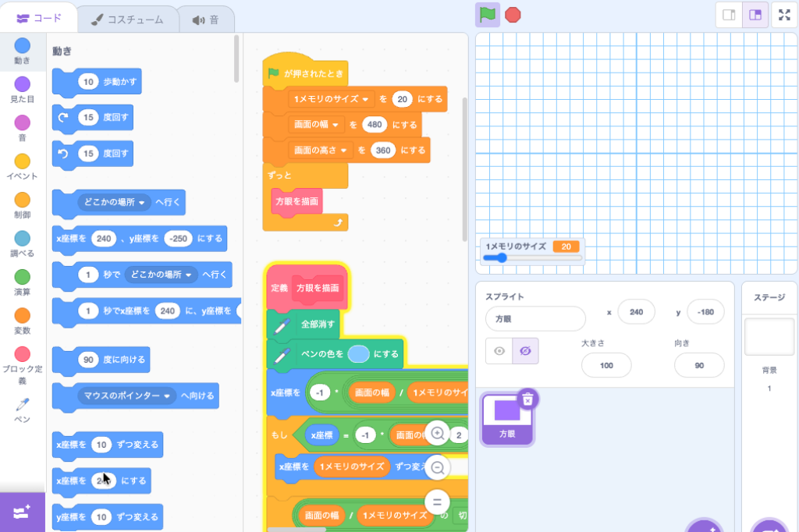
Task: Show the sprite using eye icon
Action: tap(499, 351)
